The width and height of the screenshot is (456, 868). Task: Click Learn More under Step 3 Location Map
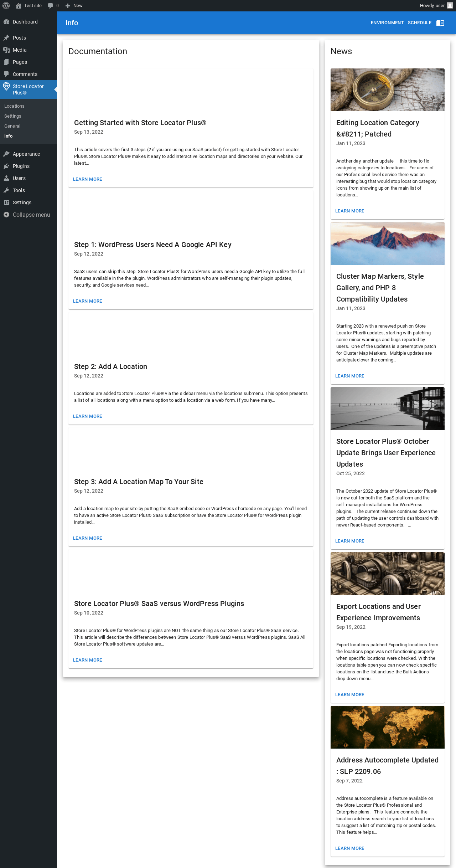88,538
